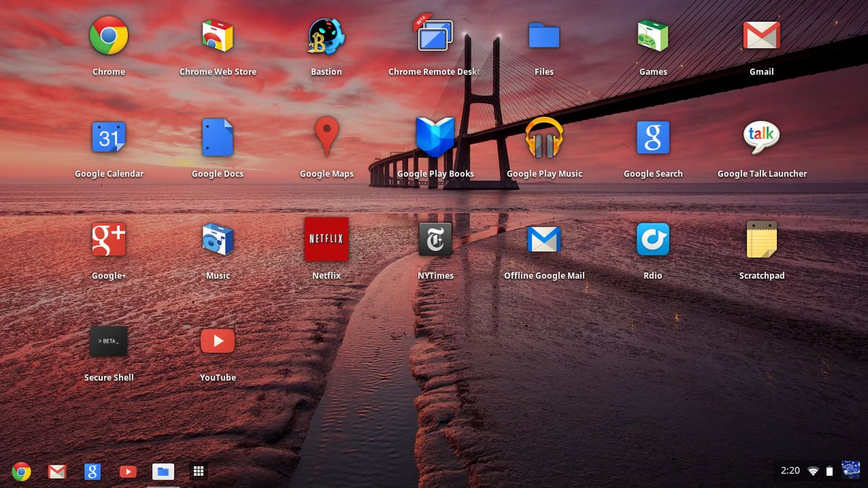Open the apps list launcher button

[x=197, y=471]
